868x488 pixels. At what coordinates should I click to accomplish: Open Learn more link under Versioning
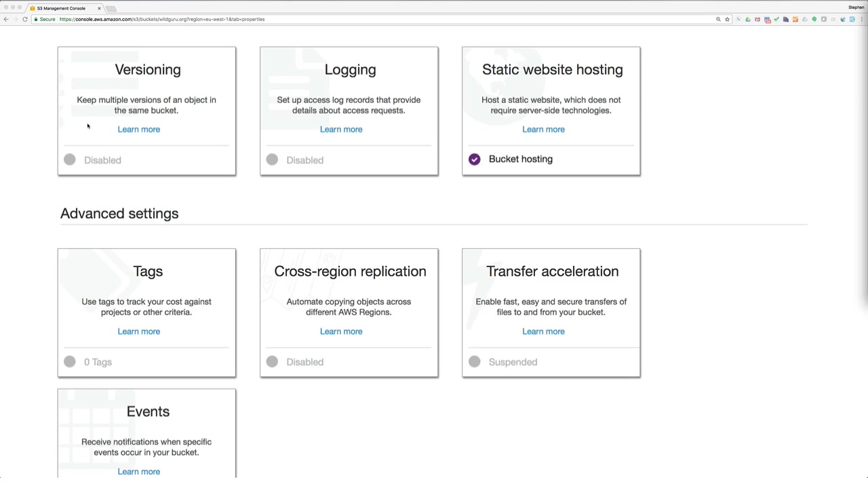pos(139,129)
